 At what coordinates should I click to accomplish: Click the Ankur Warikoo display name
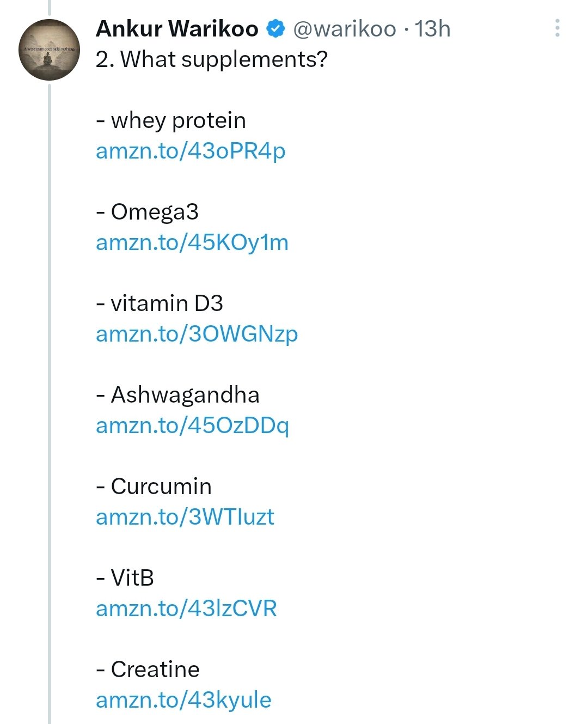click(177, 29)
